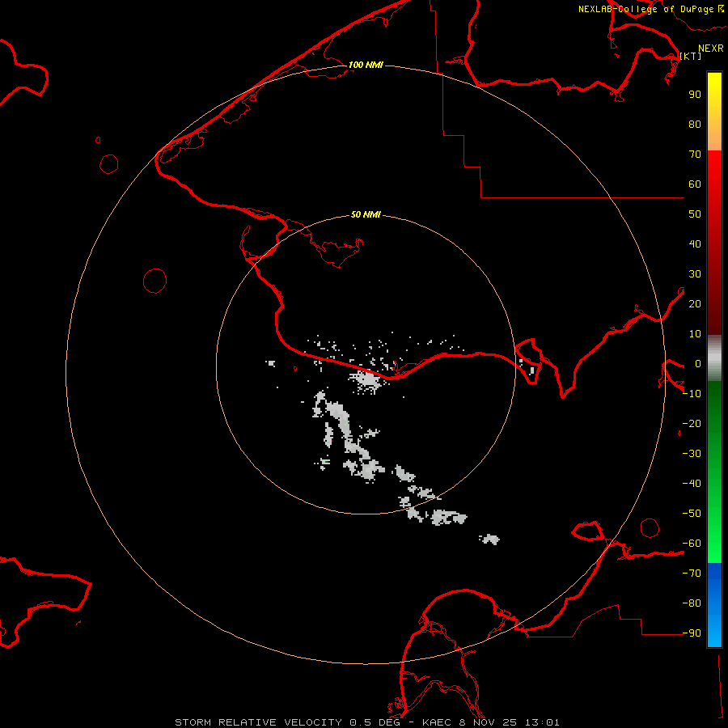The height and width of the screenshot is (728, 728).
Task: Select the -60 value on velocity scale
Action: click(692, 544)
